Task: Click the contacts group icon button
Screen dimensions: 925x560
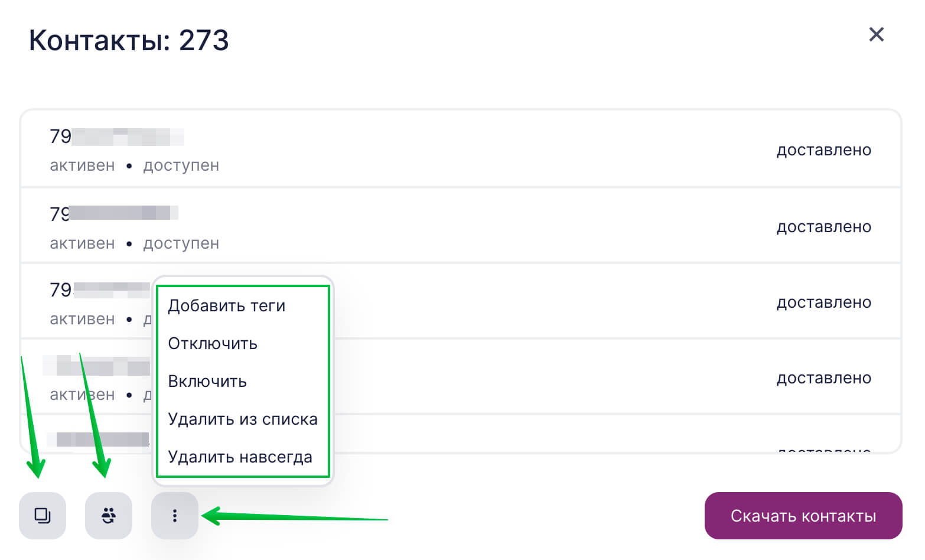Action: pyautogui.click(x=109, y=516)
